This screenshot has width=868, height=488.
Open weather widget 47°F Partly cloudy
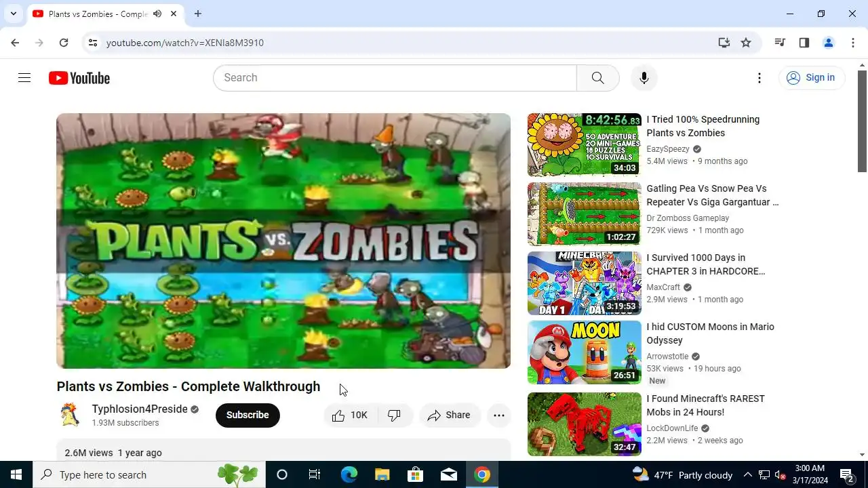point(682,474)
